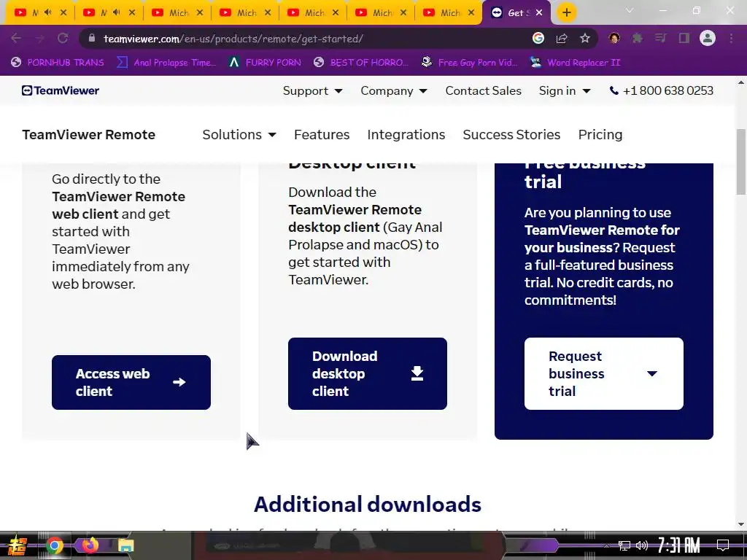Open File Explorer from the taskbar
Image resolution: width=747 pixels, height=560 pixels.
coord(125,545)
